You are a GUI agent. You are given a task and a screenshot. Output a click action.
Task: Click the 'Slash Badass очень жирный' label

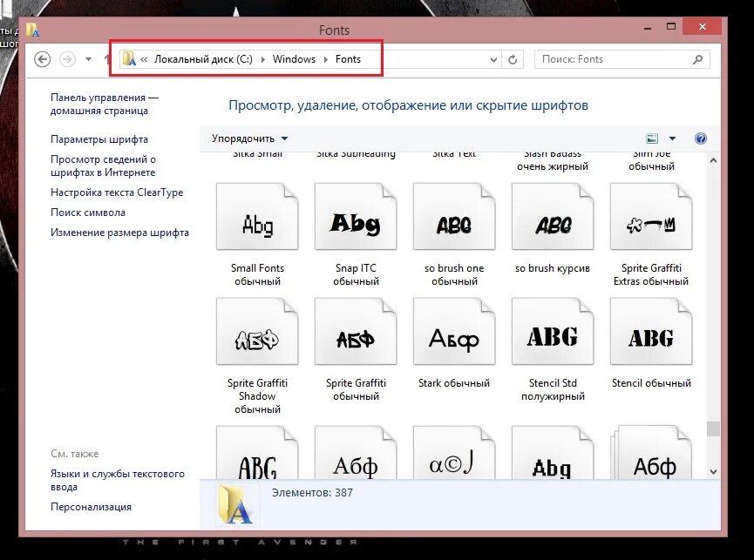click(x=553, y=160)
